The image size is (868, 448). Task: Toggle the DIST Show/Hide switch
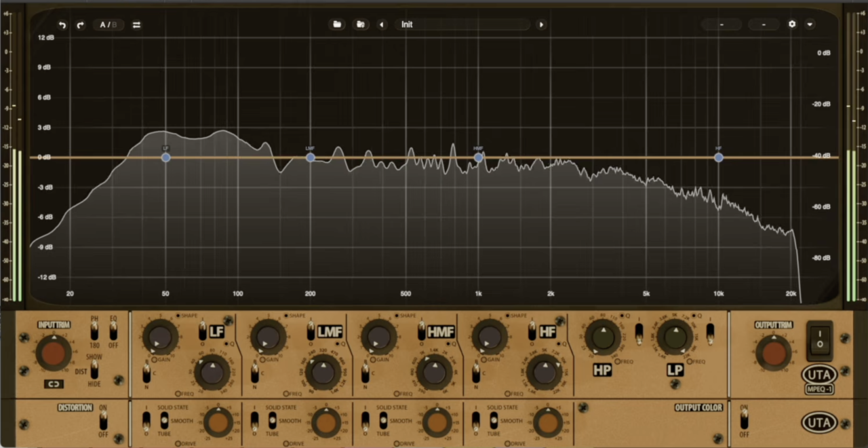tap(94, 370)
